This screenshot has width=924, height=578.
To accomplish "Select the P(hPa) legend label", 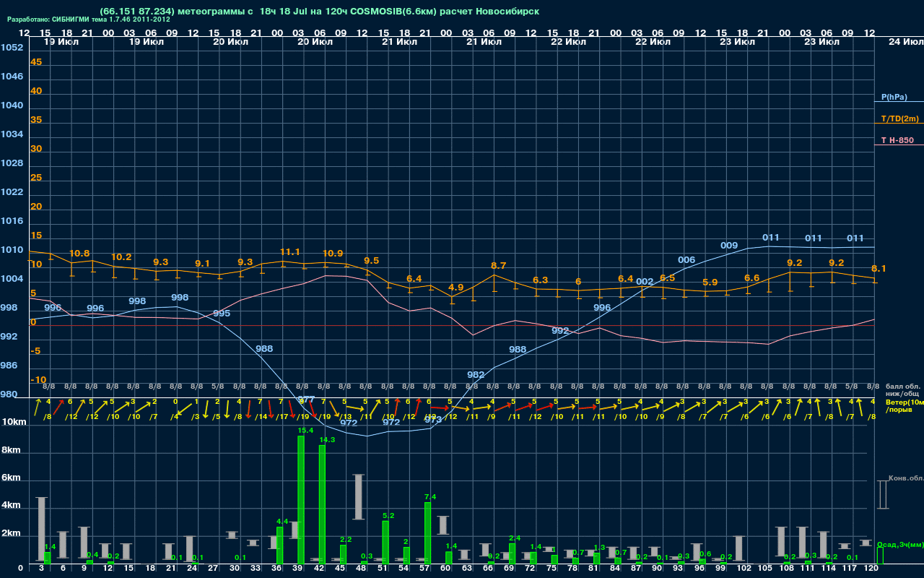I will (x=894, y=97).
